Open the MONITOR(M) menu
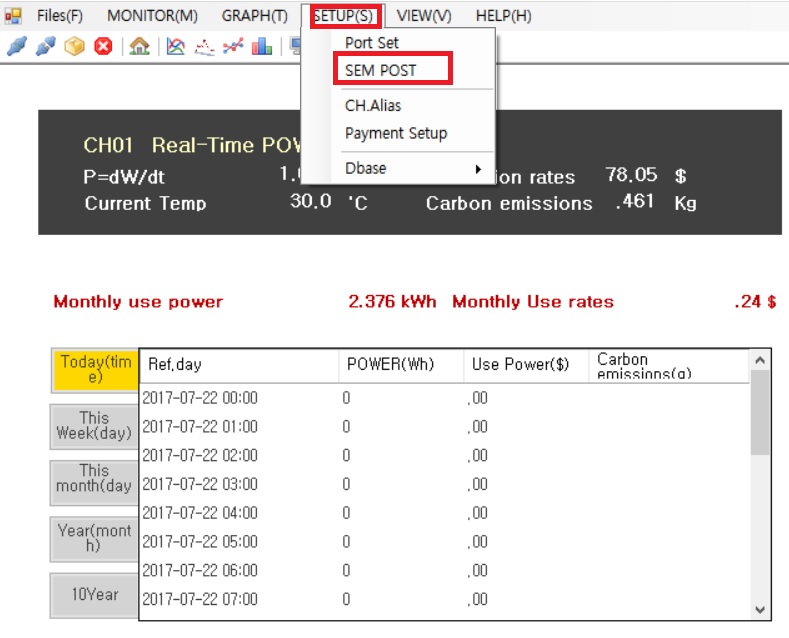The height and width of the screenshot is (638, 789). (x=152, y=16)
